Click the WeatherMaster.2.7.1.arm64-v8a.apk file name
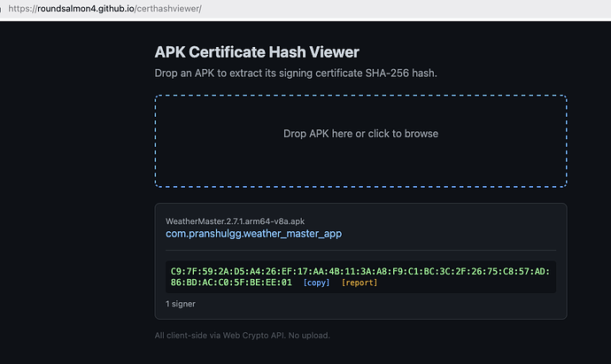 point(235,221)
